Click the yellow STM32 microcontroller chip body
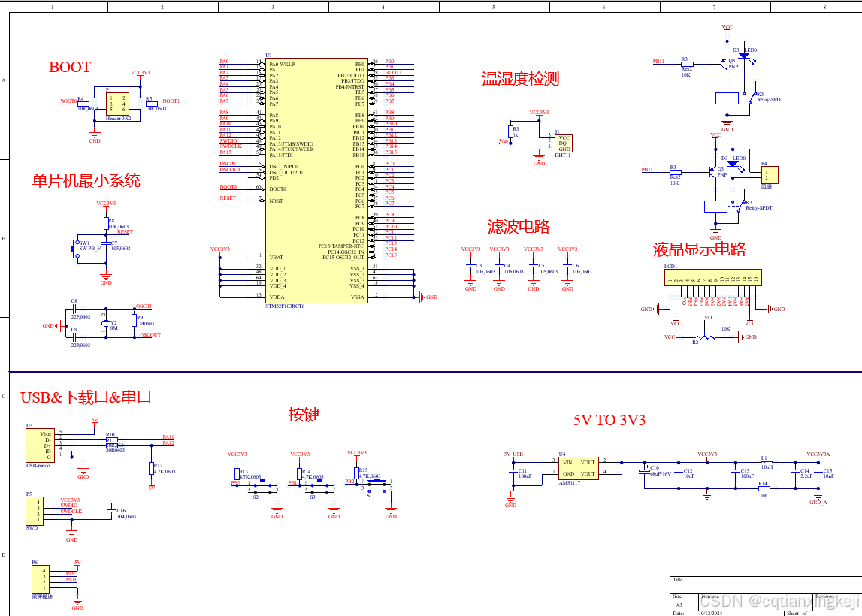This screenshot has height=616, width=862. click(x=316, y=181)
